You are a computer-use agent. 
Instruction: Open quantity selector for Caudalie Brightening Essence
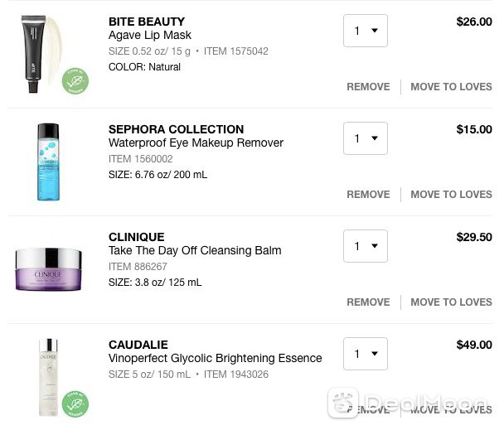366,354
